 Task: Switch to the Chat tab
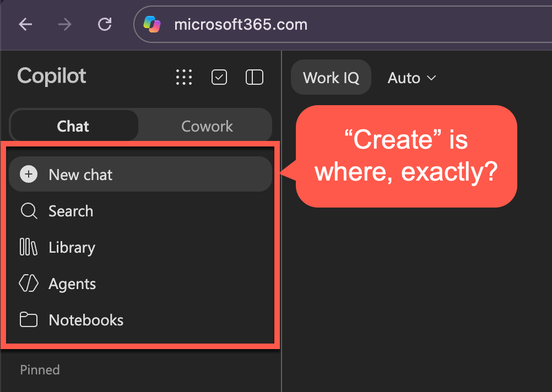coord(74,126)
